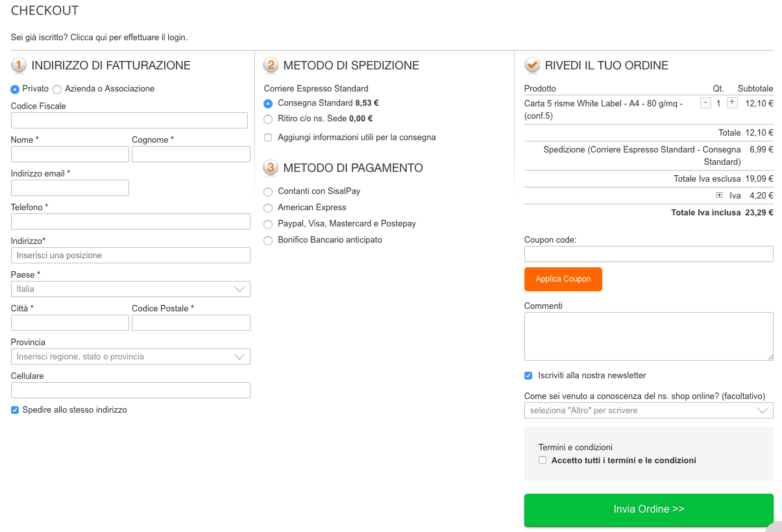Select the Privato radio option

point(15,89)
